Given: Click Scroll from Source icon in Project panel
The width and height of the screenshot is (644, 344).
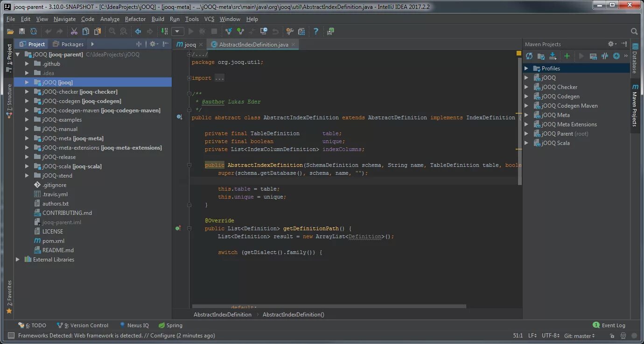Looking at the screenshot, I should (x=139, y=44).
